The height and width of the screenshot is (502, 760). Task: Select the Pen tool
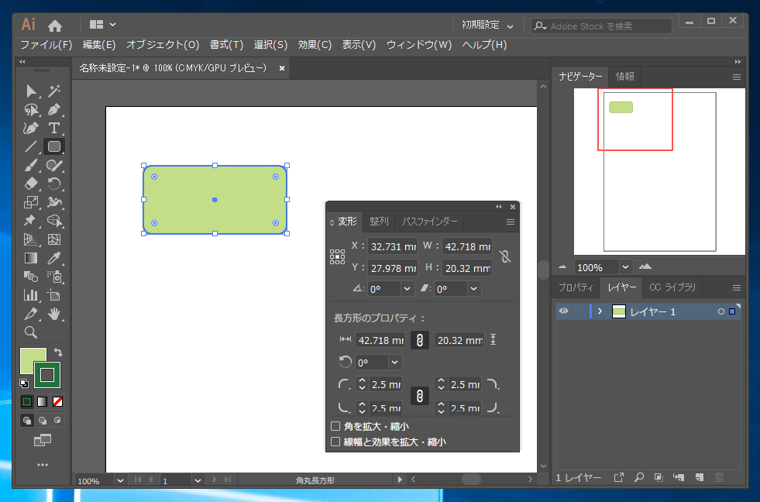click(54, 110)
